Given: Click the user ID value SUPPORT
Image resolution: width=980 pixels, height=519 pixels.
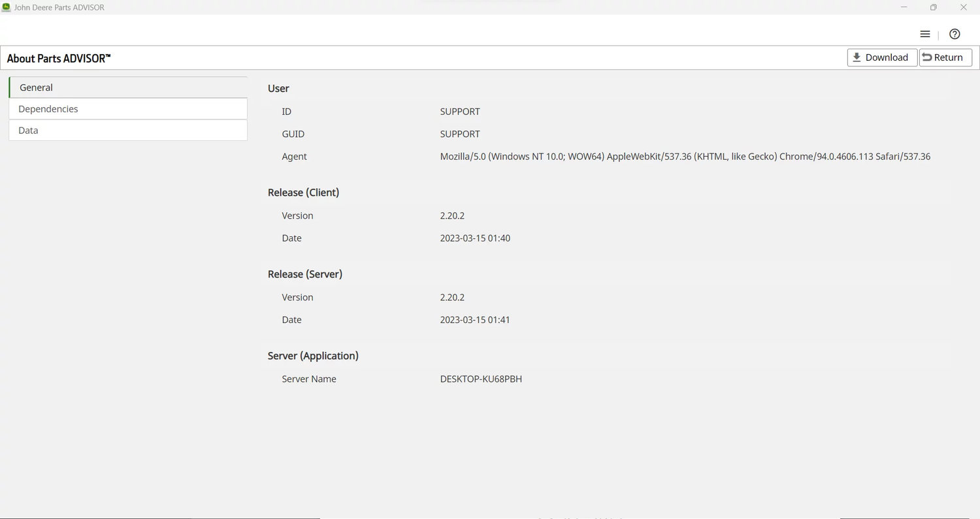Looking at the screenshot, I should 460,112.
